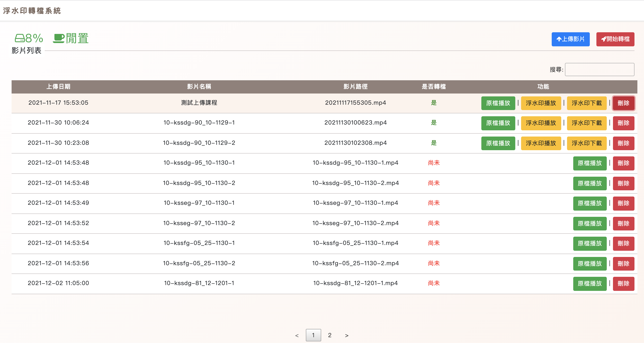Viewport: 644px width, 343px height.
Task: Go to previous page with < arrow
Action: (297, 336)
